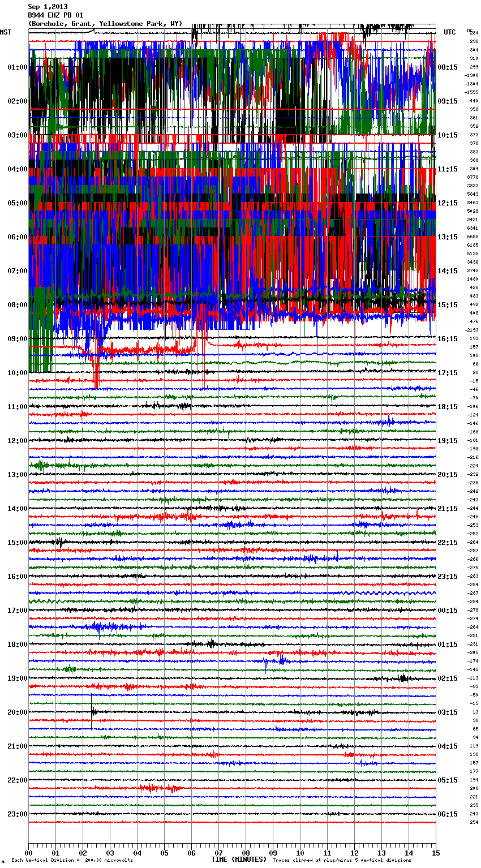Click the 23:00 MST row label
Image resolution: width=481 pixels, height=868 pixels.
pyautogui.click(x=17, y=814)
